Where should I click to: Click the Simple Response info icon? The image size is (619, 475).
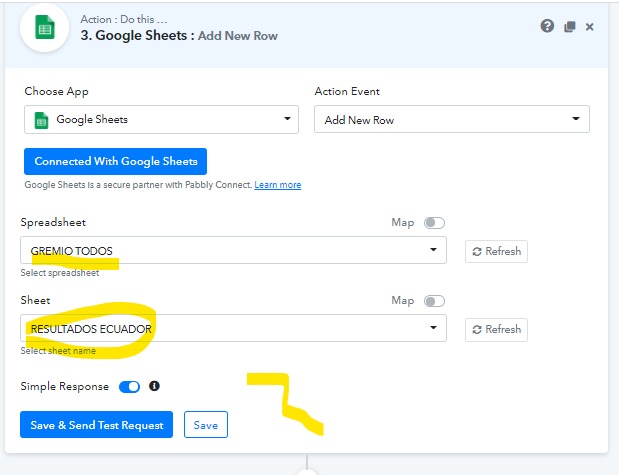click(x=154, y=386)
